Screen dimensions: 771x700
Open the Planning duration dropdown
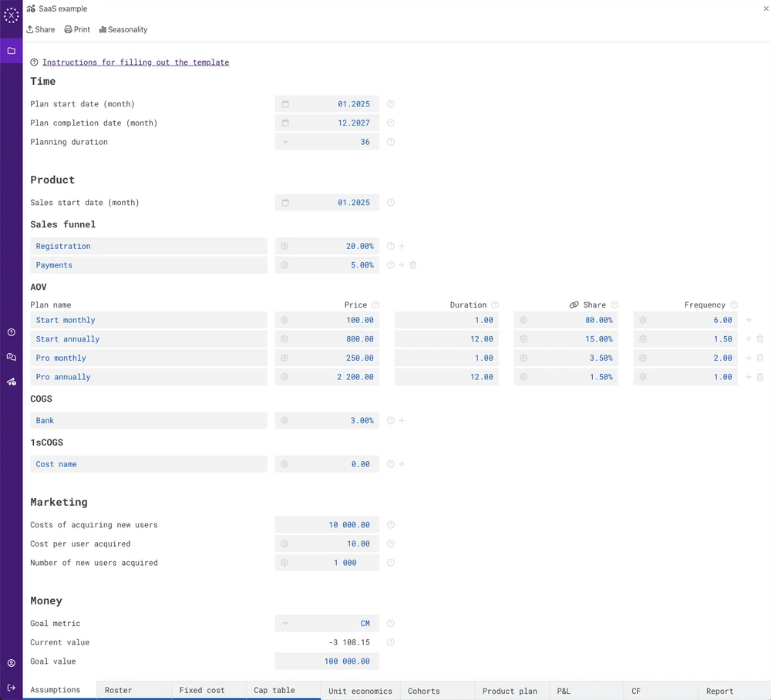click(x=284, y=142)
